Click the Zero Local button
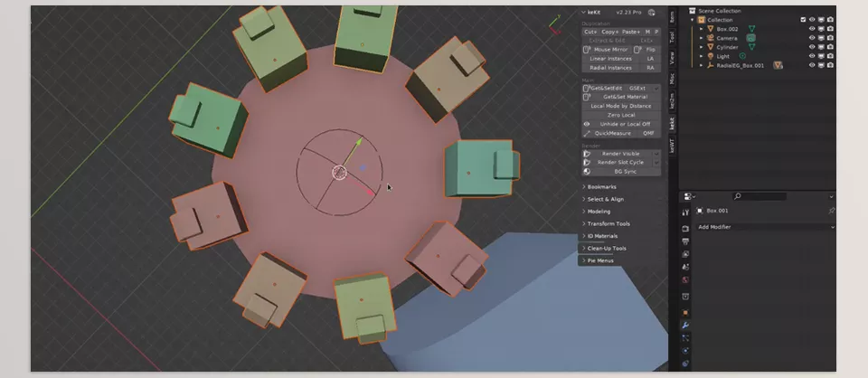The height and width of the screenshot is (378, 868). click(621, 115)
